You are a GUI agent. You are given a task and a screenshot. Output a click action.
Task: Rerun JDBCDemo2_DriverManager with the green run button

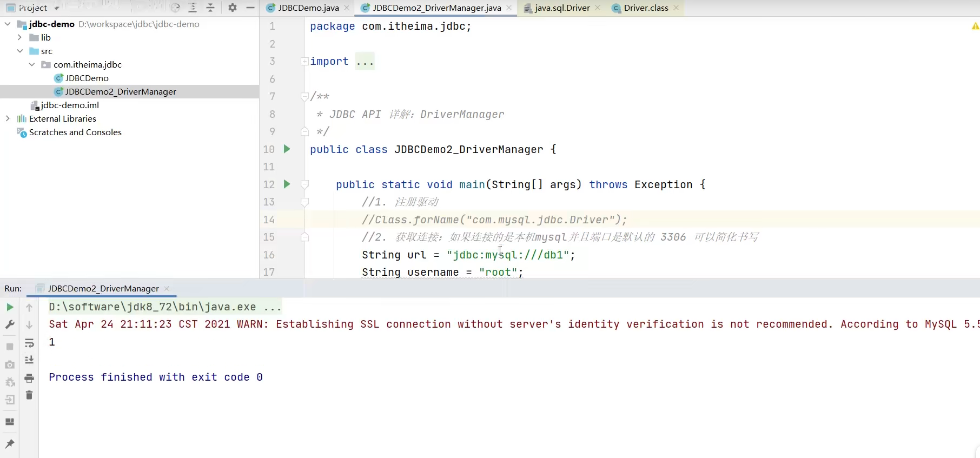[10, 307]
